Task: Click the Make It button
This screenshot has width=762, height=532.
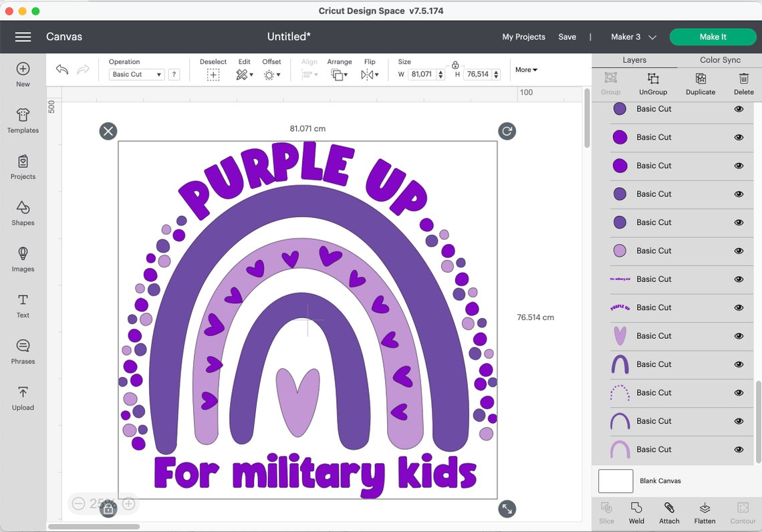Action: [x=713, y=37]
